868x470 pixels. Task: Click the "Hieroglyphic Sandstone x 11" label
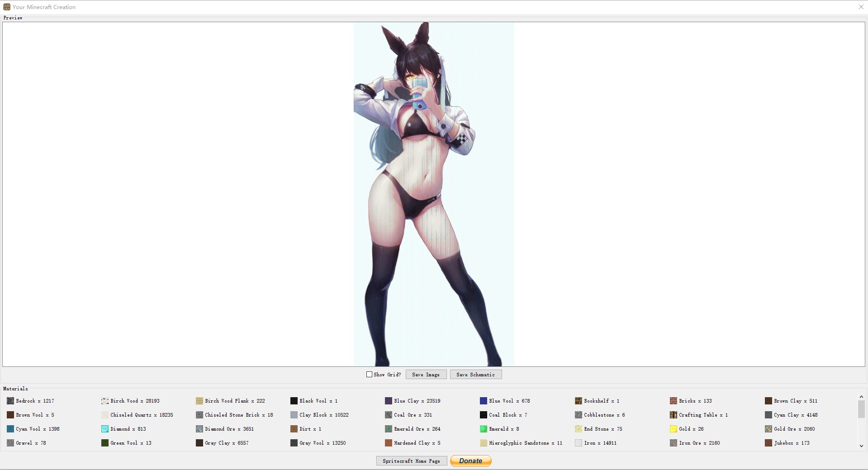(526, 443)
